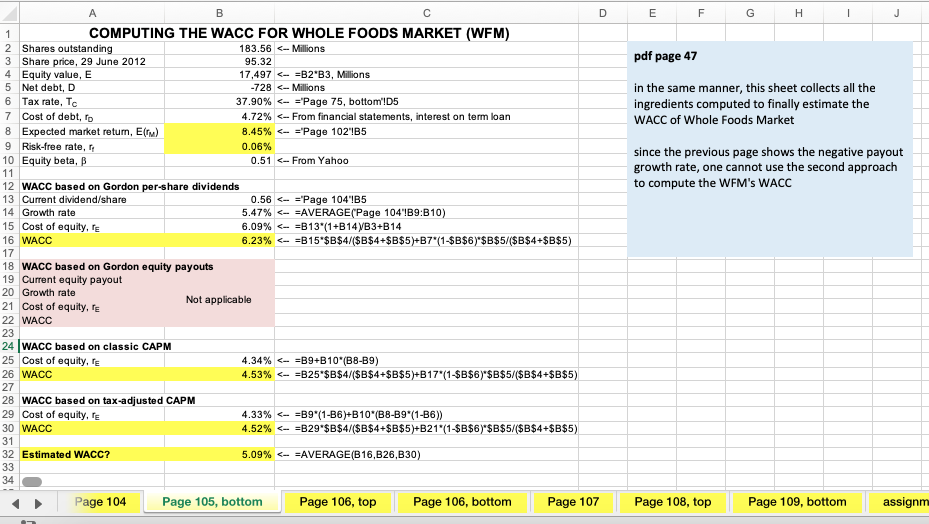The width and height of the screenshot is (929, 524).
Task: Select the risk-free rate cell 0.06%
Action: click(219, 146)
